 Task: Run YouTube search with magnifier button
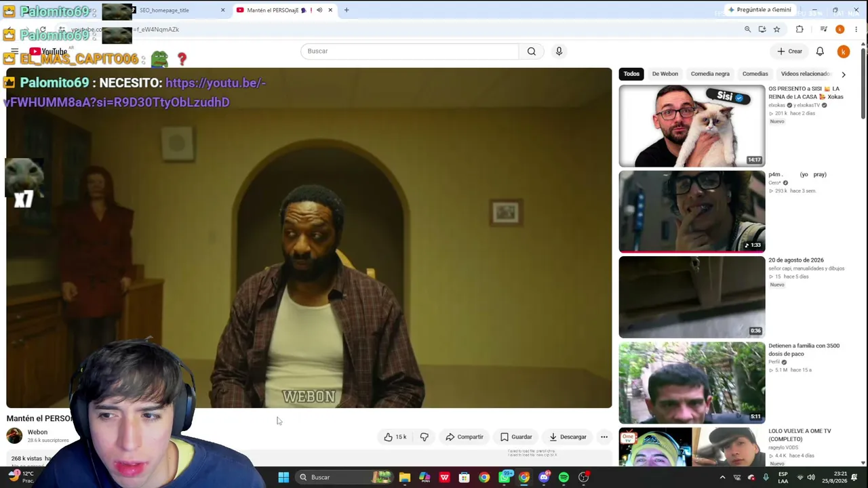532,52
